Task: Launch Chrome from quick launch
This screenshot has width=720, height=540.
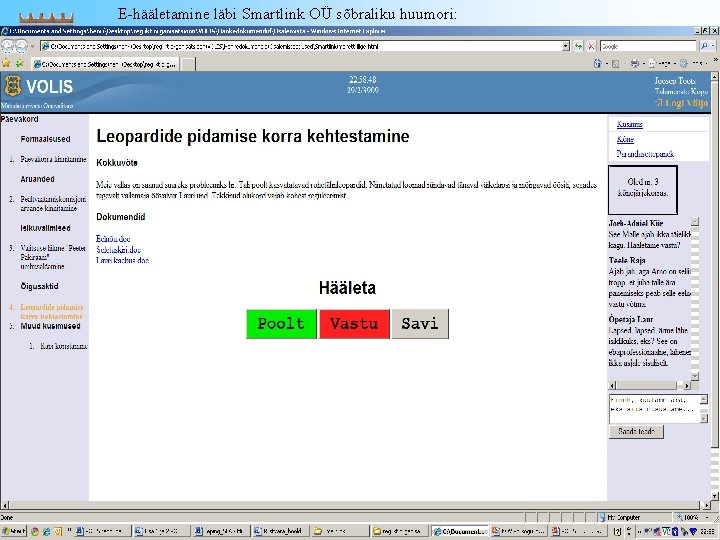Action: pos(35,531)
